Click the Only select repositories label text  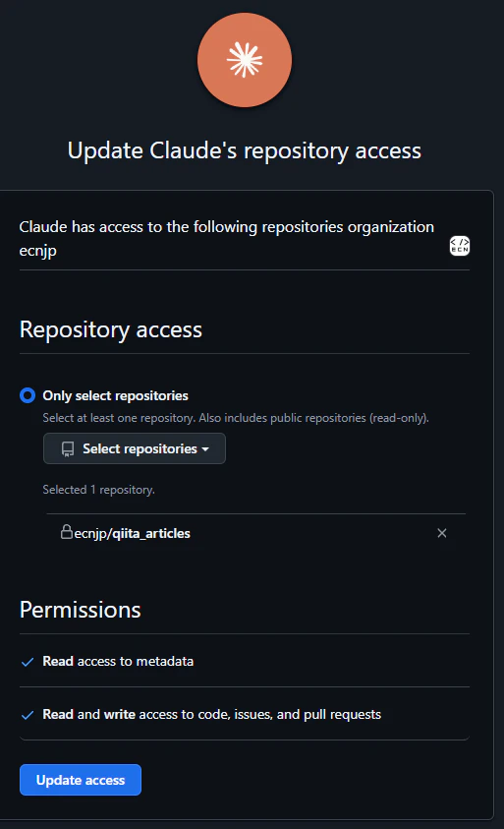[115, 395]
